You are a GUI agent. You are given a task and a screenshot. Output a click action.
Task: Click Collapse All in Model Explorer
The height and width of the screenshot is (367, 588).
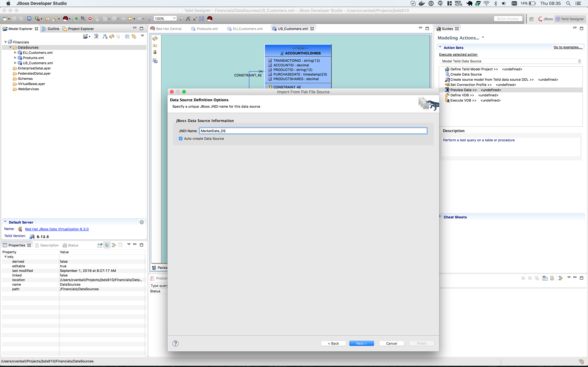point(127,37)
